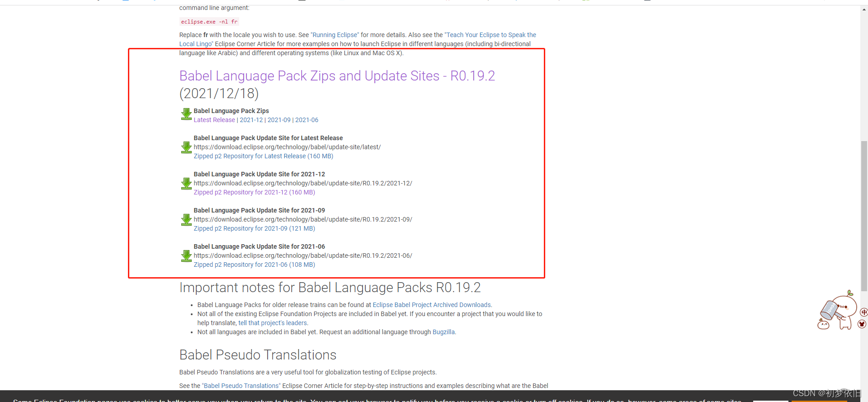The height and width of the screenshot is (402, 868).
Task: Click "Babel Language Pack Update Site for 2021-12" label
Action: 259,174
